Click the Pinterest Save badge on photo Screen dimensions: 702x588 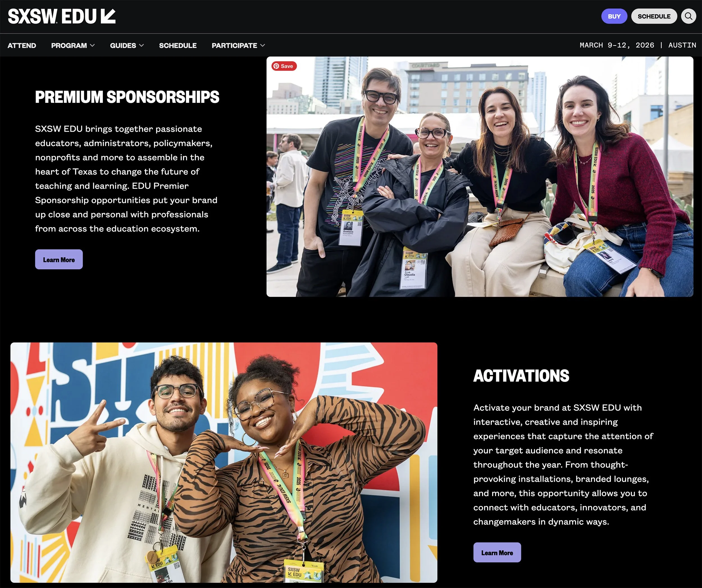click(284, 66)
